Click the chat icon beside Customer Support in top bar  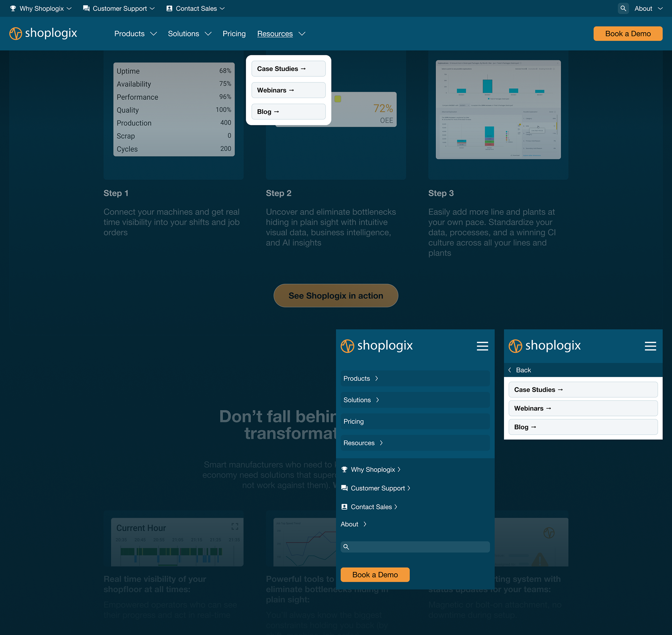[86, 8]
